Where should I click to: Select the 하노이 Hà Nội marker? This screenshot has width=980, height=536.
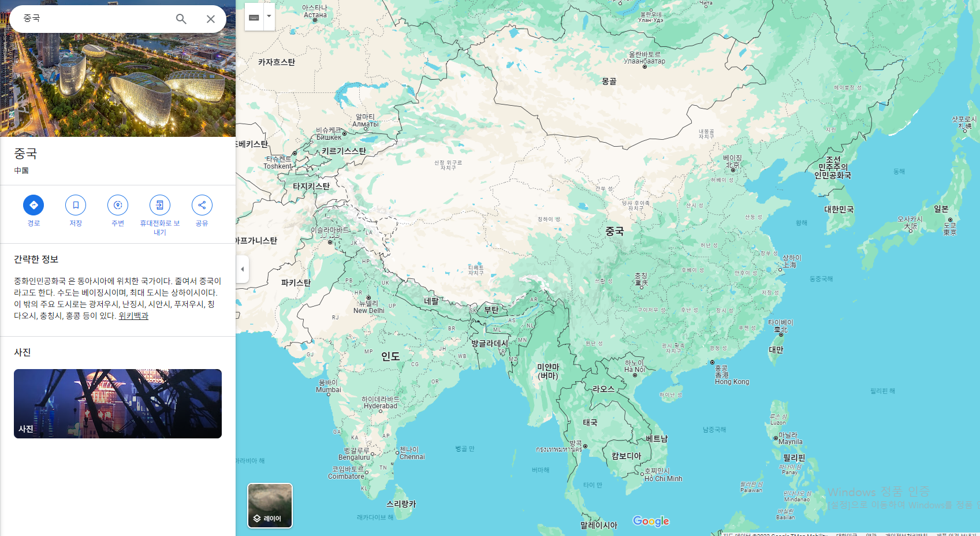(635, 375)
